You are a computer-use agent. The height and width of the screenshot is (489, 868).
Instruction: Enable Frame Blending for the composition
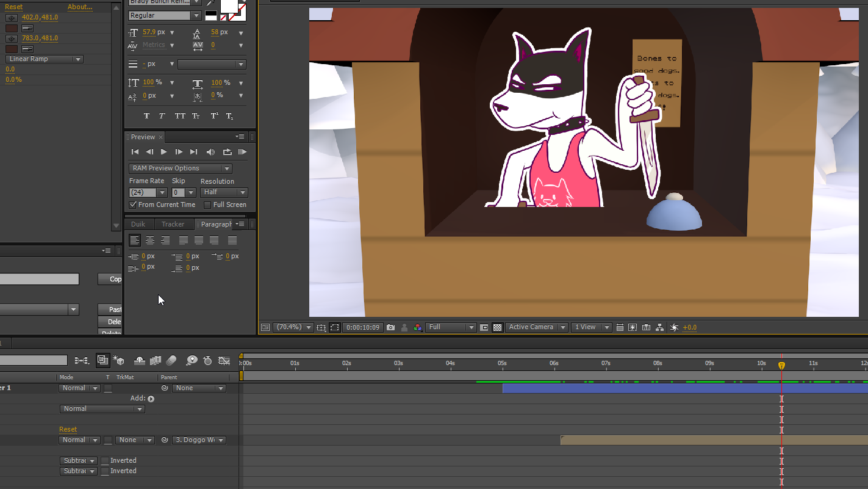click(x=156, y=361)
